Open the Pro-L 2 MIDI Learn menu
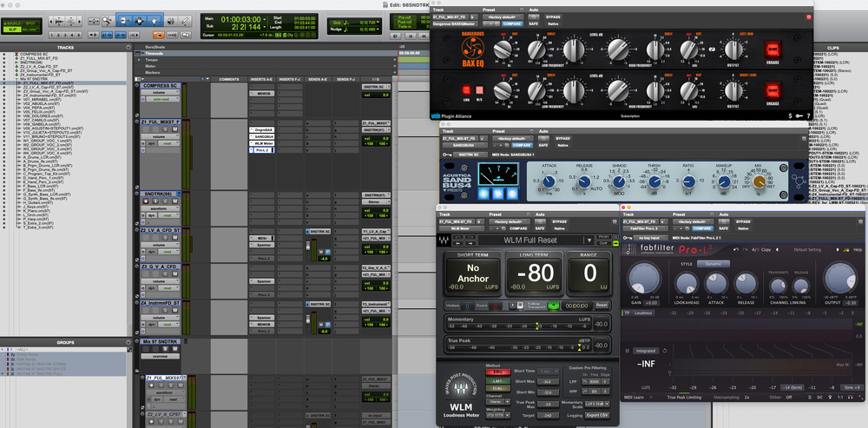The height and width of the screenshot is (428, 868). [638, 397]
